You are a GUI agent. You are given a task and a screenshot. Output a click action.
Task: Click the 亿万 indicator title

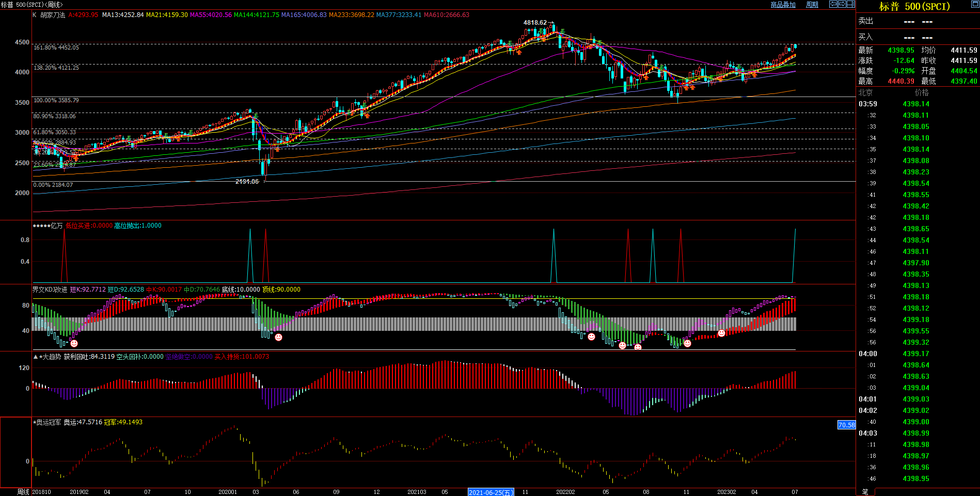click(56, 226)
